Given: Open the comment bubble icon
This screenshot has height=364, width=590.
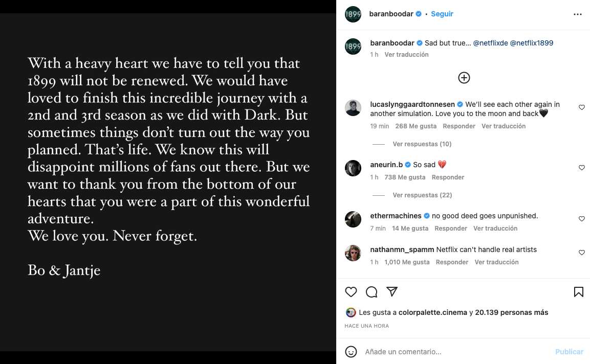Looking at the screenshot, I should coord(372,292).
